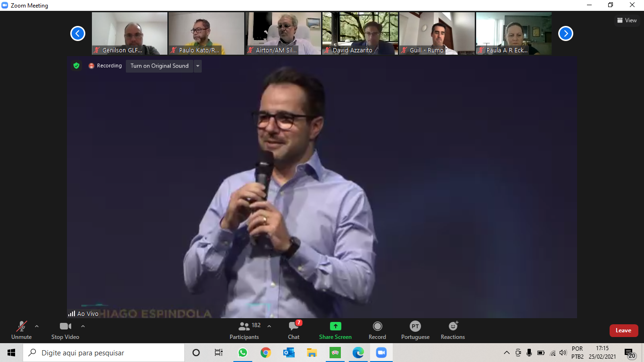Open the Participants panel
This screenshot has height=362, width=644.
(x=244, y=330)
